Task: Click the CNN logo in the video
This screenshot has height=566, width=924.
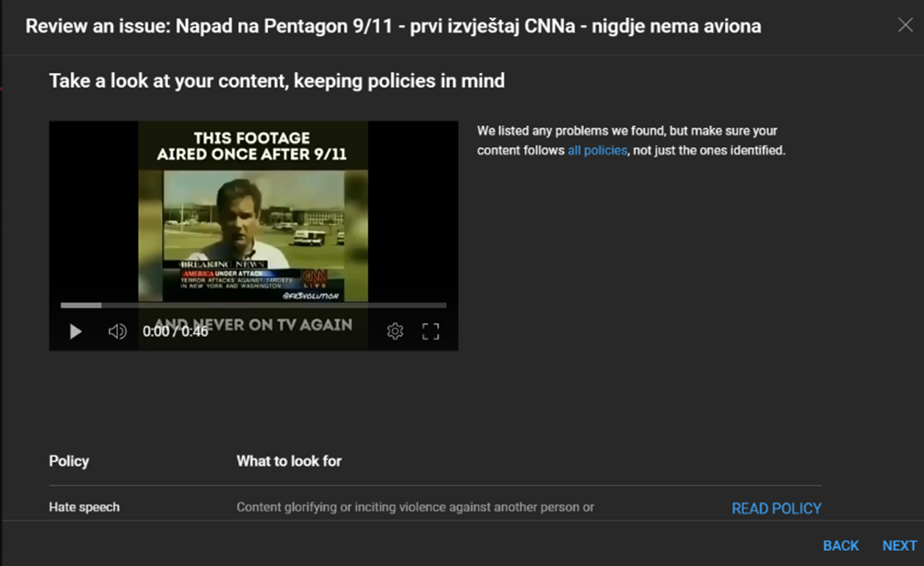Action: coord(315,277)
